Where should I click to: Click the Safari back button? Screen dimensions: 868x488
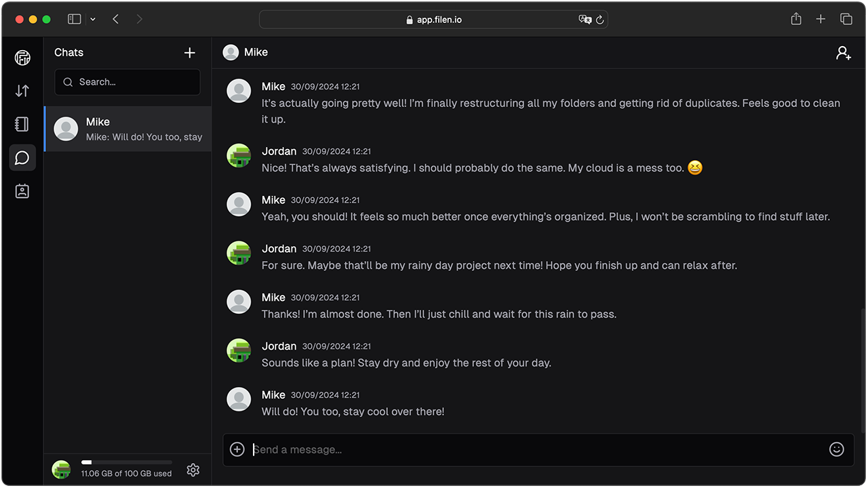(x=116, y=19)
